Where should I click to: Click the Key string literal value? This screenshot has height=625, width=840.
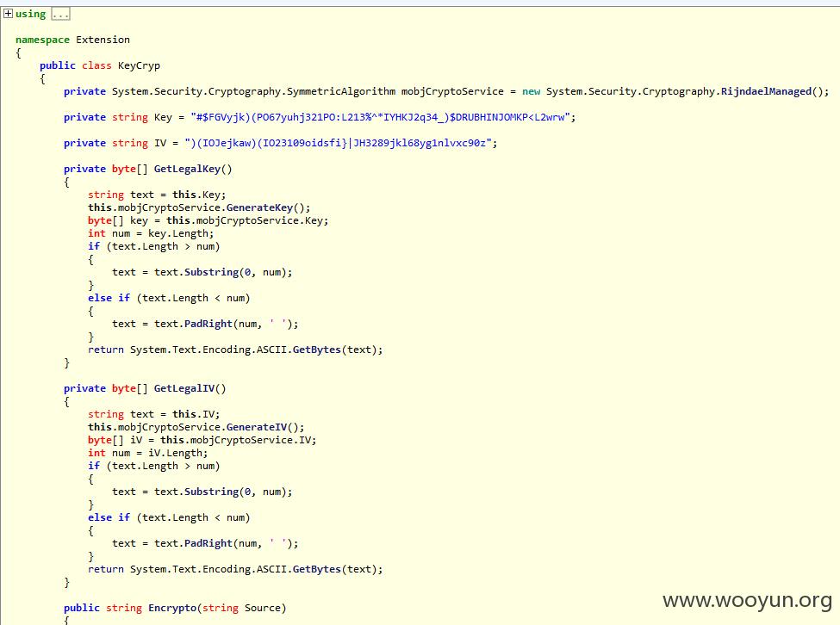click(x=380, y=117)
